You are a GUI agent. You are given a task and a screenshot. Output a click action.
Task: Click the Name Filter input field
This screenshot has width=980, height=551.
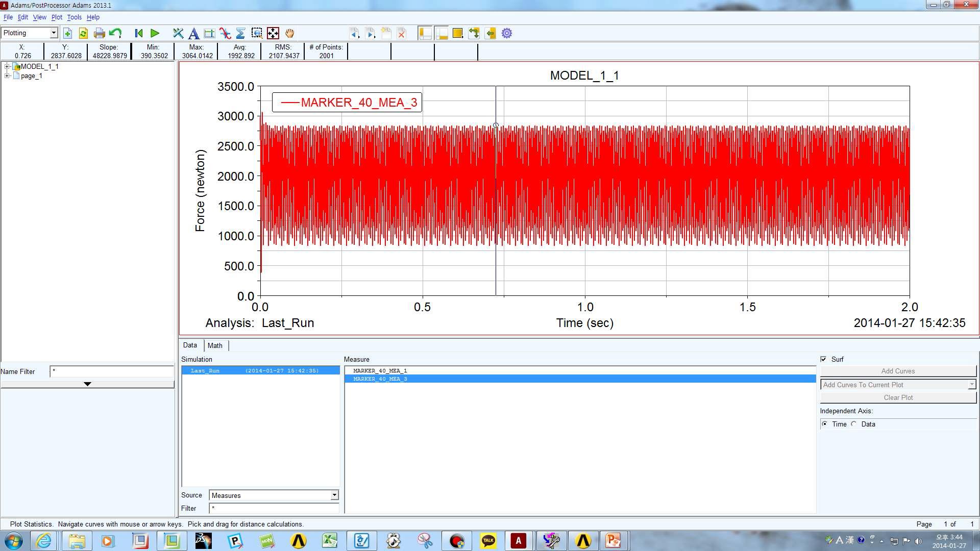pos(112,371)
